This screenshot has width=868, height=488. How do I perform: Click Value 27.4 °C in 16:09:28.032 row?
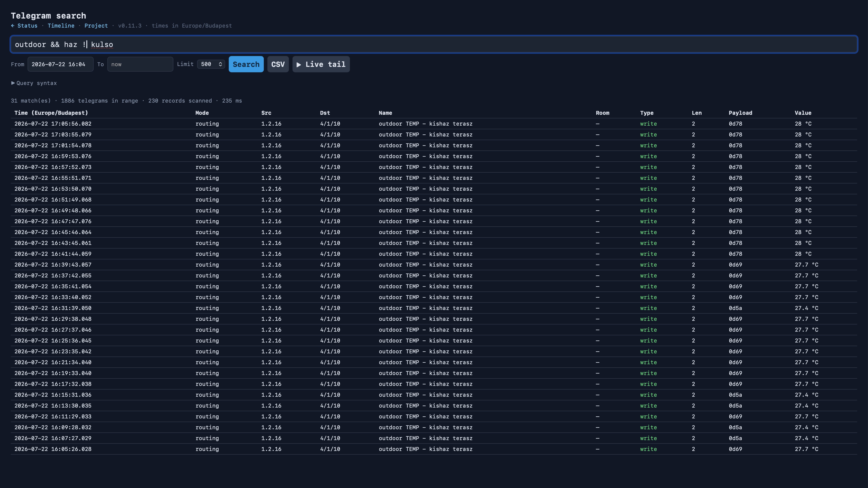tap(806, 427)
